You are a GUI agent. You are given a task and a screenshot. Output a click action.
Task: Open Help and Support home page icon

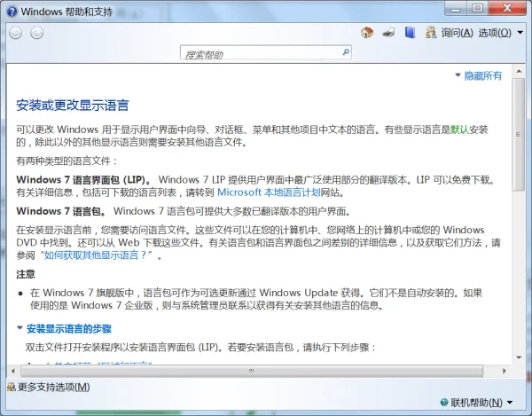(367, 33)
